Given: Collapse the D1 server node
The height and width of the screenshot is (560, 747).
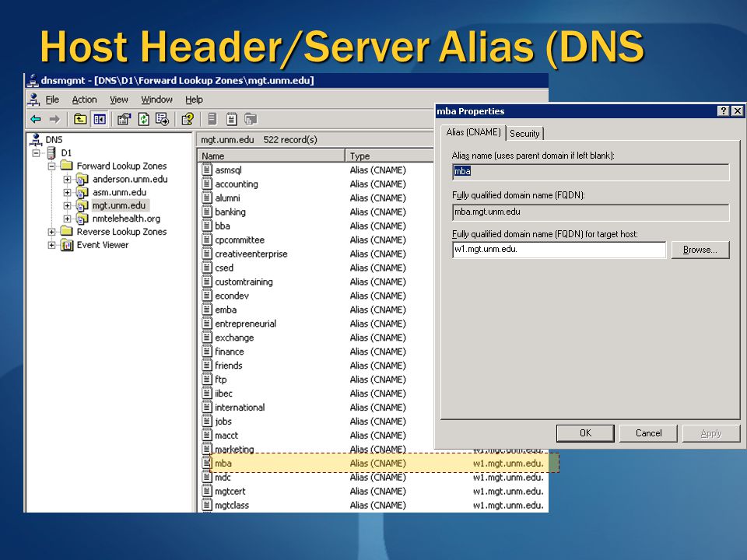Looking at the screenshot, I should coord(37,153).
